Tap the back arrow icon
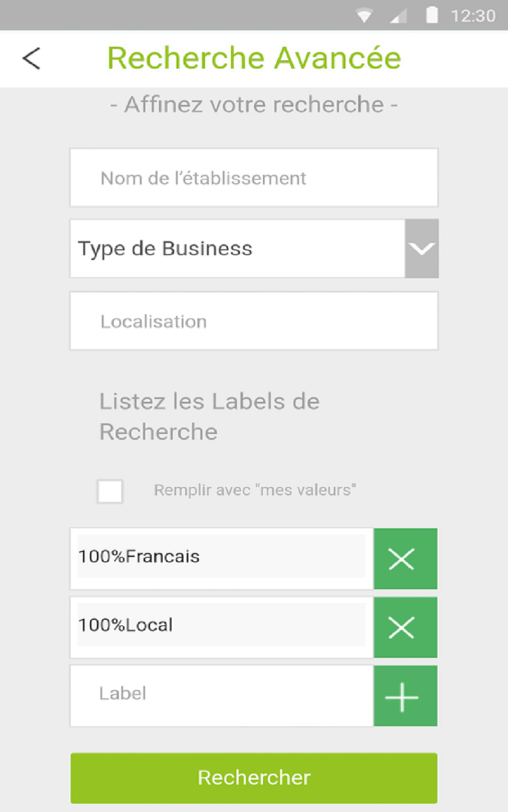Image resolution: width=508 pixels, height=812 pixels. [x=31, y=58]
